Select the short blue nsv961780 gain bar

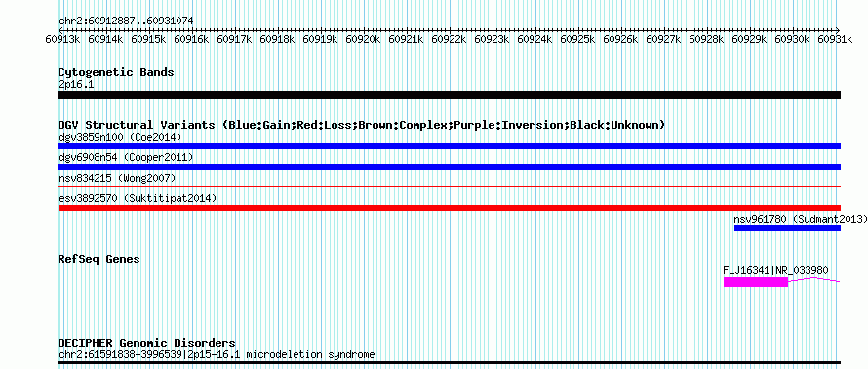click(787, 228)
